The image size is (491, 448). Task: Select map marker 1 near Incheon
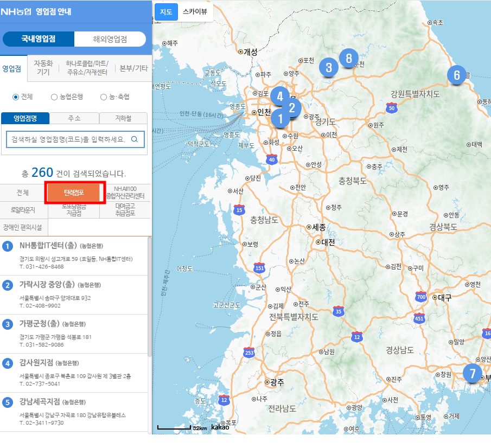280,119
